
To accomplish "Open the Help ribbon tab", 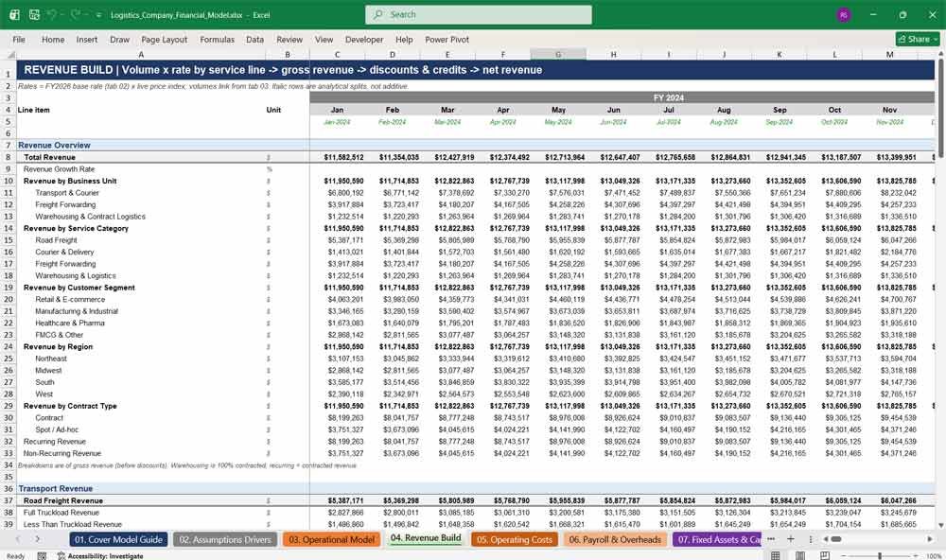I will click(x=404, y=39).
